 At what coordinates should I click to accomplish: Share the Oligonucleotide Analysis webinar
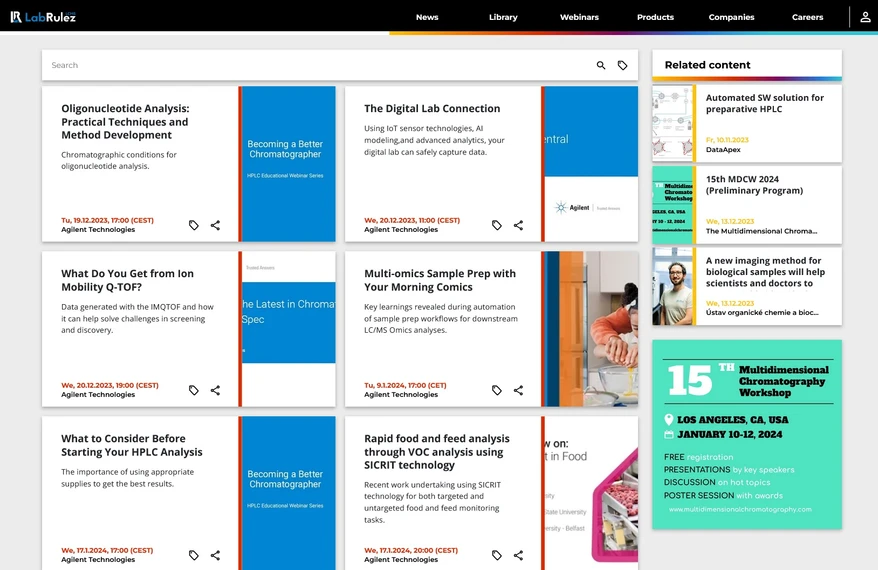click(215, 225)
